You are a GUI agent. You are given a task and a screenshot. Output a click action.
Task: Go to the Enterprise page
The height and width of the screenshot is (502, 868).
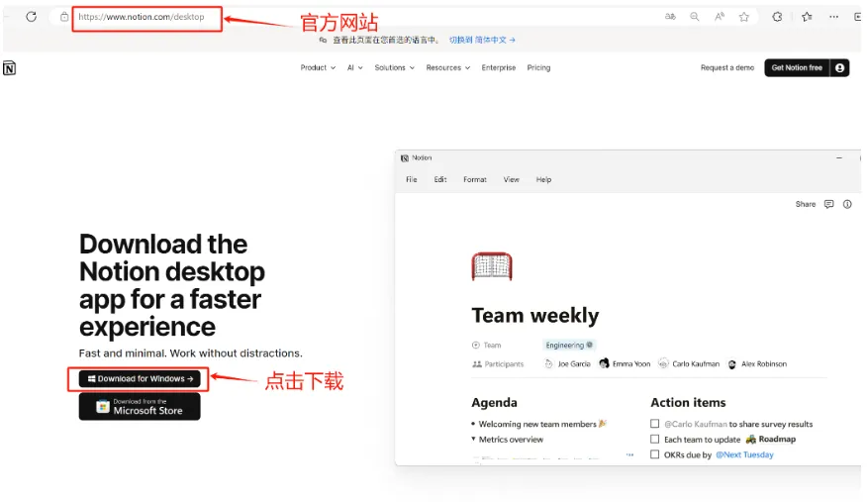(498, 67)
